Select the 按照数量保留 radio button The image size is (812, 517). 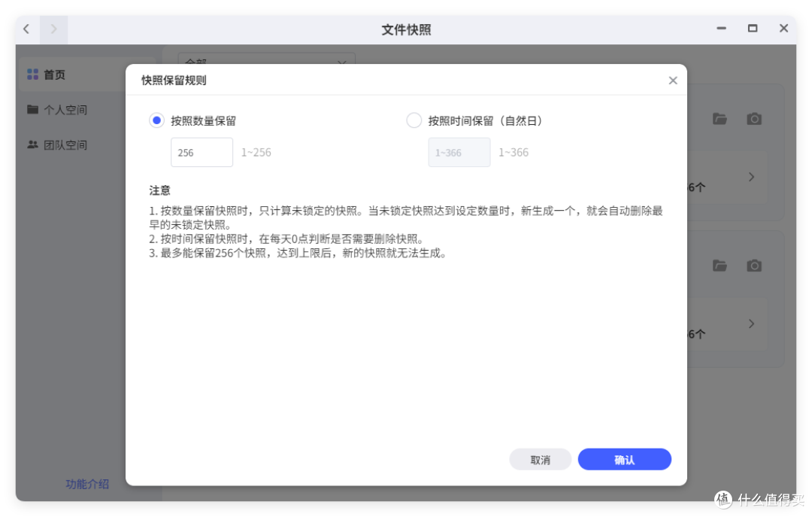point(156,121)
